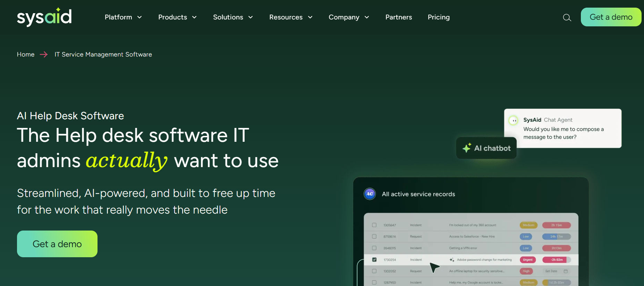This screenshot has width=644, height=286.
Task: Check the box for record 8759614
Action: coord(374,236)
